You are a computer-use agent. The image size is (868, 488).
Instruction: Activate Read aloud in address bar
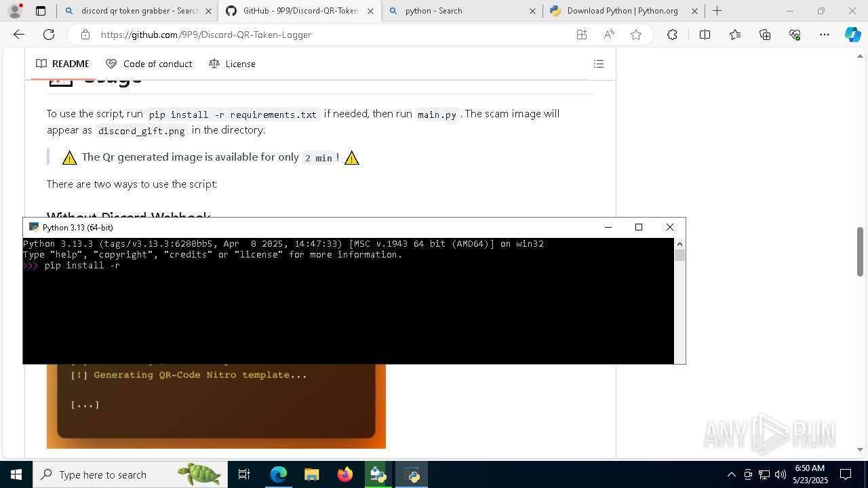click(x=609, y=35)
